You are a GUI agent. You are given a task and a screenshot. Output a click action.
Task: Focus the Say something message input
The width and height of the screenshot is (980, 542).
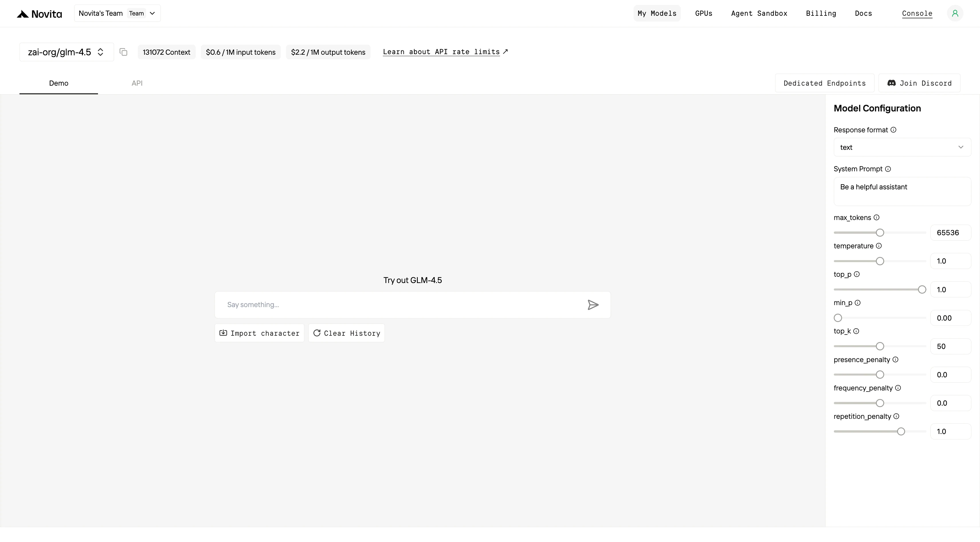coord(413,305)
